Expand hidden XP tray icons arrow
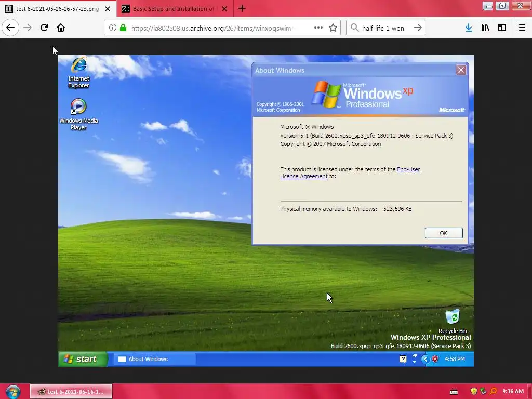Viewport: 532px width, 399px height. 425,359
